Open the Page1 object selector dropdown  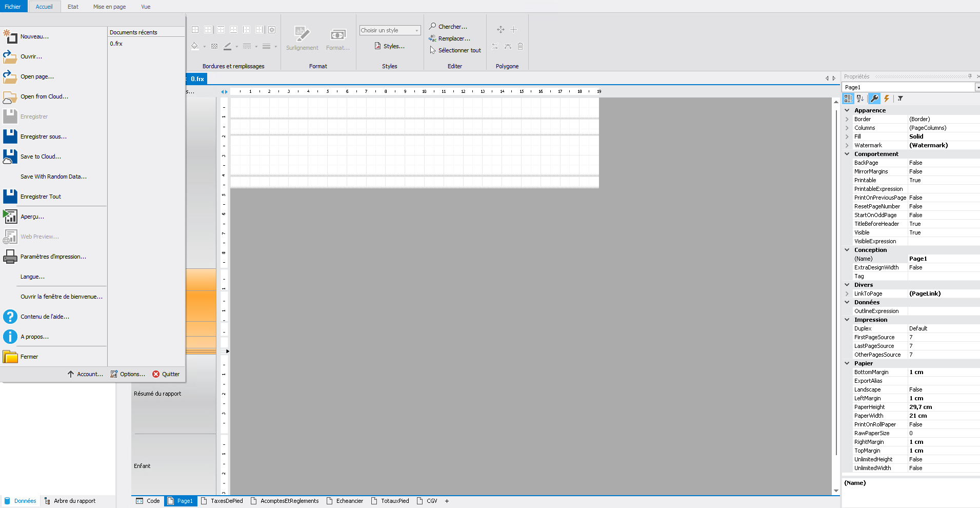click(977, 87)
